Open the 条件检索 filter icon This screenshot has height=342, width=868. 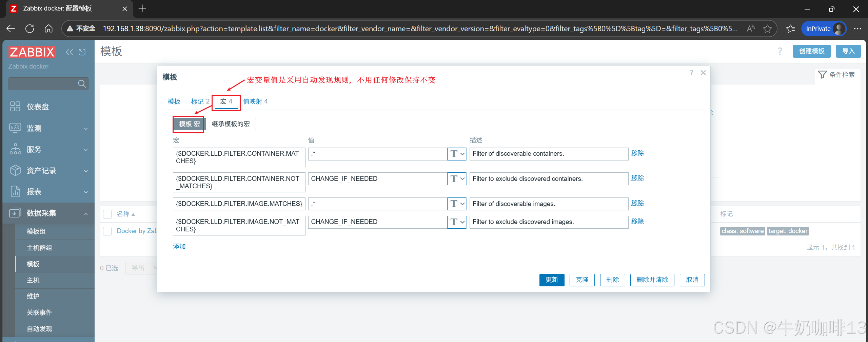coord(822,75)
